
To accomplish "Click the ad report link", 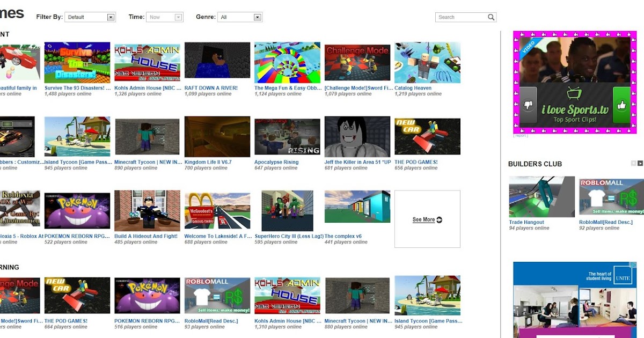I will pos(521,136).
